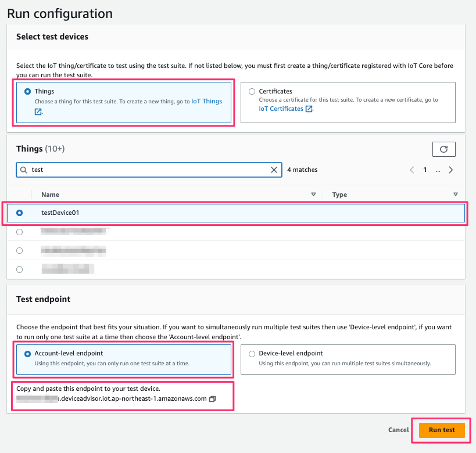The height and width of the screenshot is (453, 476).
Task: Click inside the Things search field
Action: [x=116, y=170]
